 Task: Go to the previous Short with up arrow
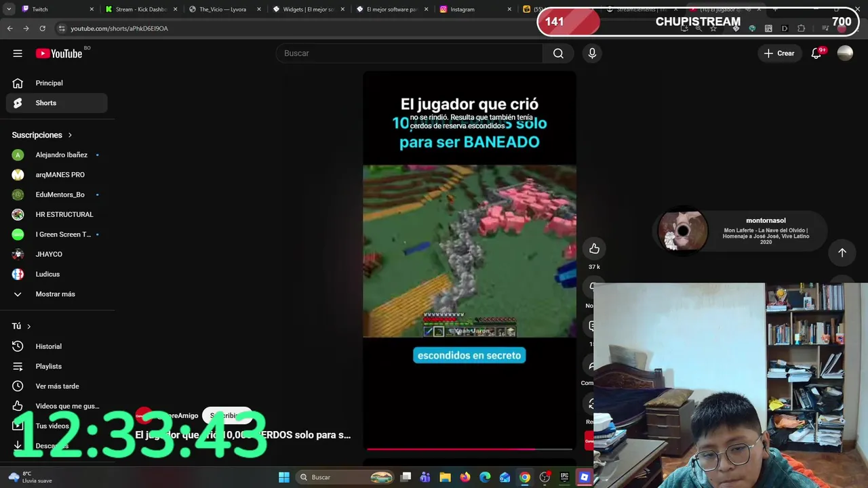pos(842,253)
